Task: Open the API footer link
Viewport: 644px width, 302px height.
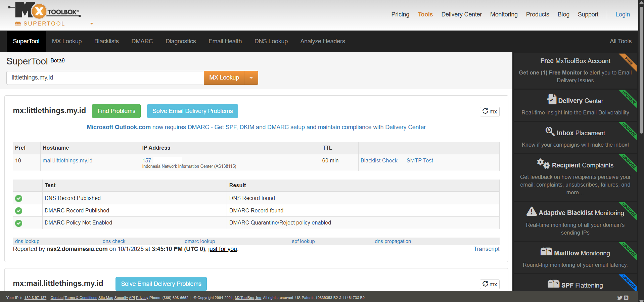Action: 132,298
